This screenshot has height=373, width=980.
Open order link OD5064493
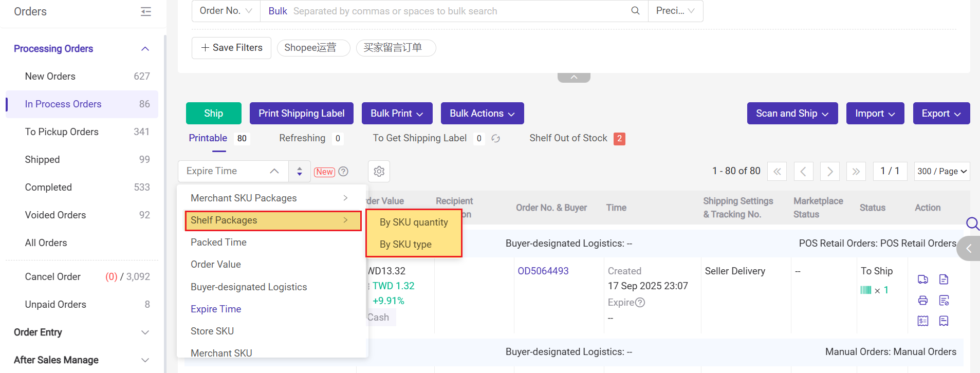tap(543, 271)
